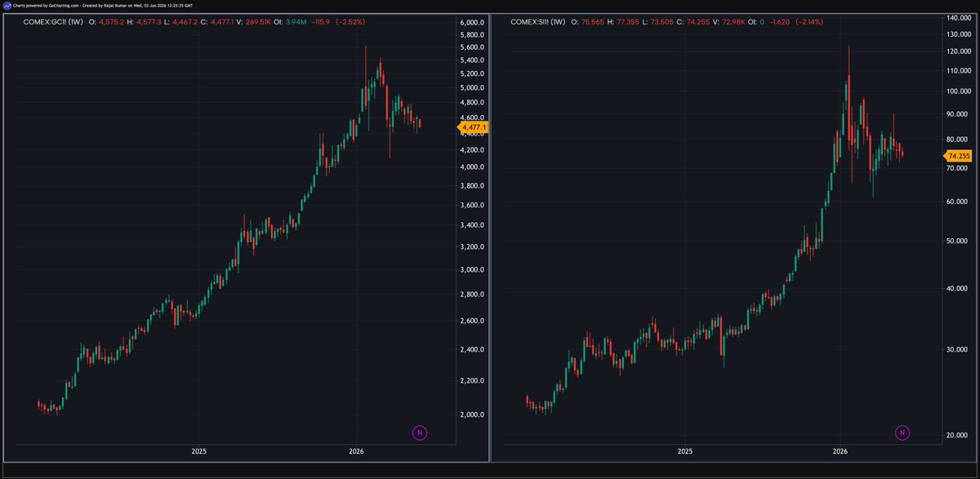Click the 6,000.0 gold price axis label
980x479 pixels.
point(473,23)
